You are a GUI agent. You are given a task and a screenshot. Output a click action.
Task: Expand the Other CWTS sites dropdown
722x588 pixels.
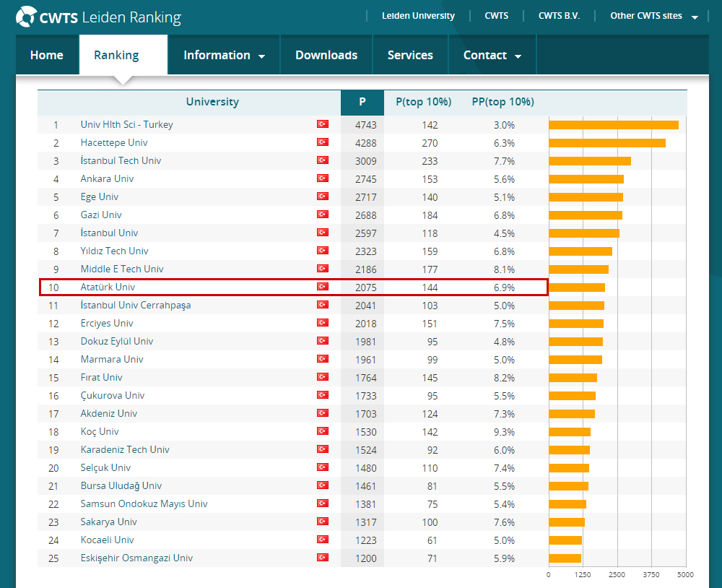[653, 16]
